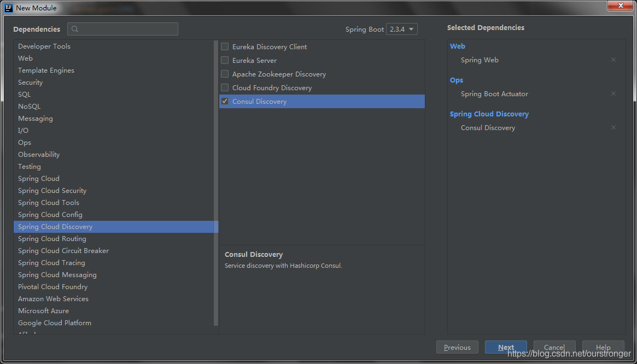Screen dimensions: 637x364
Task: Open Template Engines category
Action: 114,71
